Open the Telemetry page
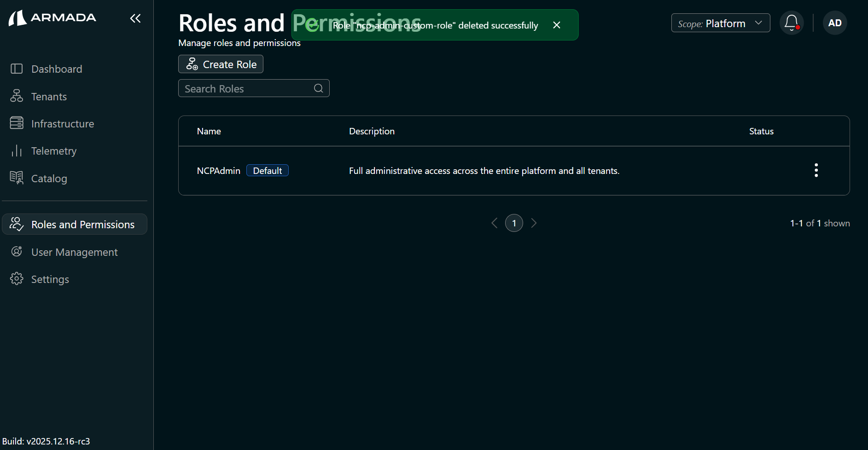The height and width of the screenshot is (450, 868). [x=53, y=151]
